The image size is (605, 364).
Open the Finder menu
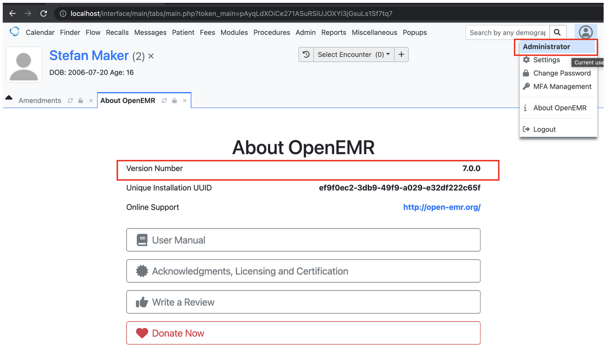70,33
